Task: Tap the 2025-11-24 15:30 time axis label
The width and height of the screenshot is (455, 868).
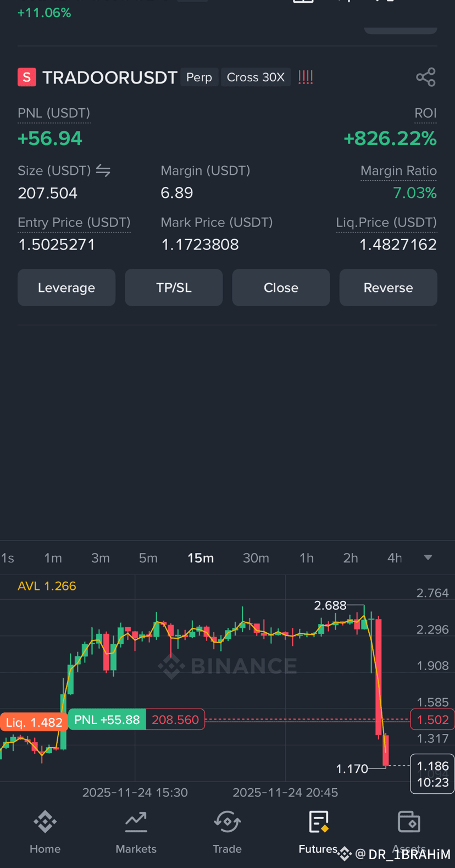Action: (x=135, y=792)
